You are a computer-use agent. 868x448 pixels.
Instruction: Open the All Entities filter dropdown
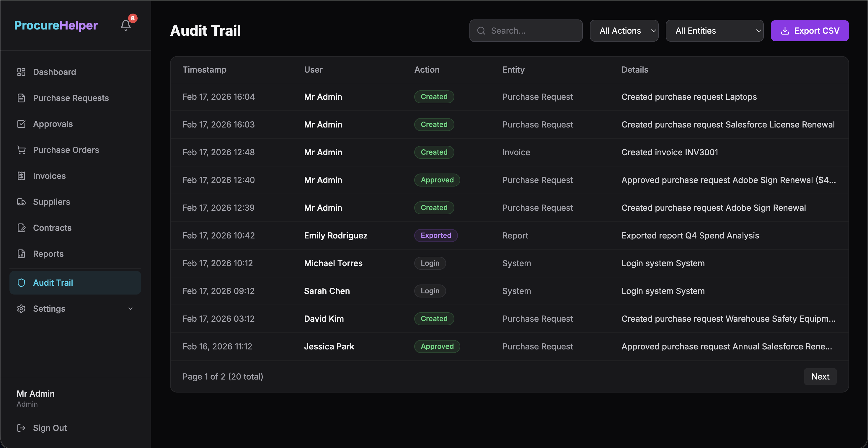(714, 31)
